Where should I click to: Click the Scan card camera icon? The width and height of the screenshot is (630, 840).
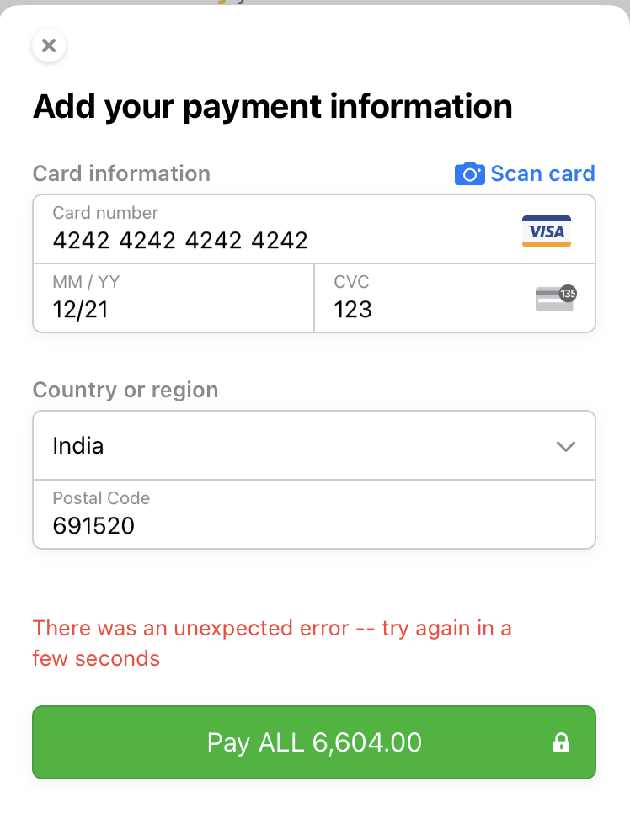point(469,173)
